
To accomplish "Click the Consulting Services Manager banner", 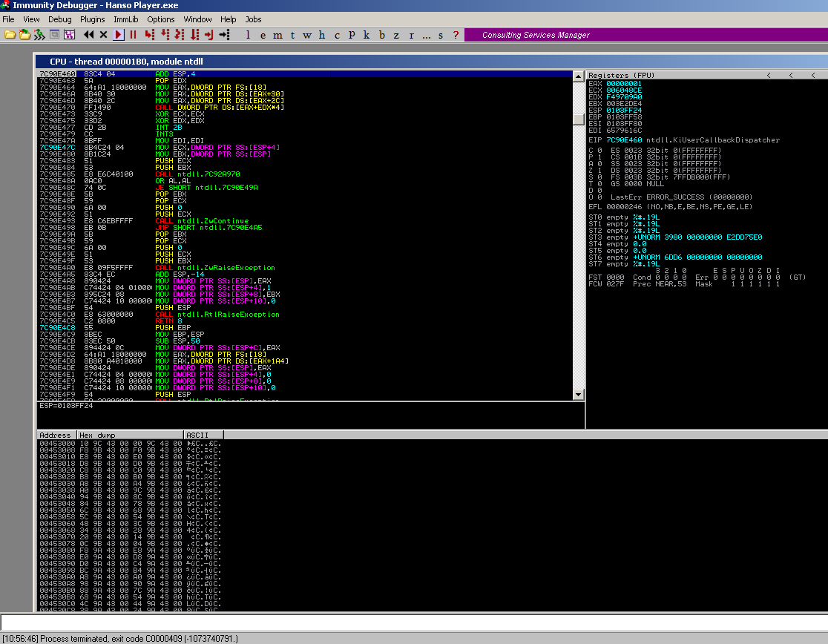I will pyautogui.click(x=536, y=35).
